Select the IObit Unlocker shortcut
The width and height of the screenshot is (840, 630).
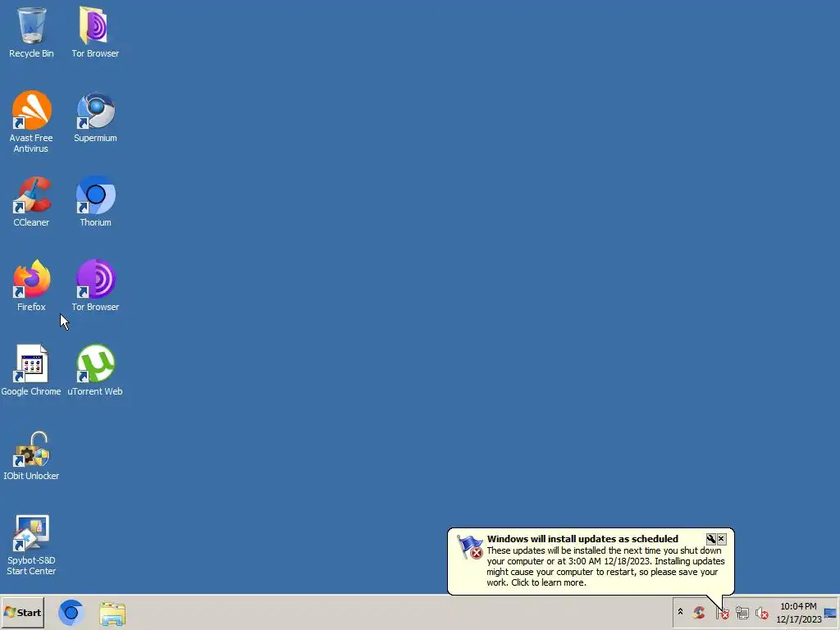click(x=31, y=454)
